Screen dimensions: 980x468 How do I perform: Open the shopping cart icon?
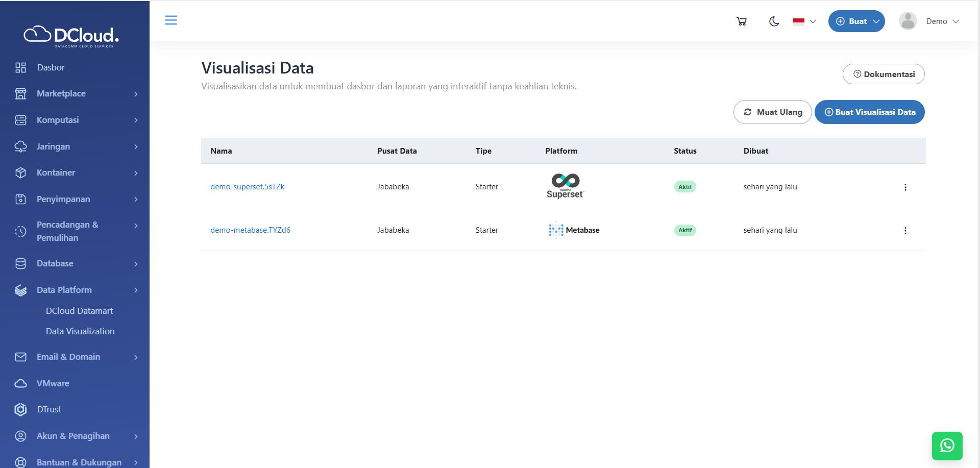pyautogui.click(x=742, y=21)
